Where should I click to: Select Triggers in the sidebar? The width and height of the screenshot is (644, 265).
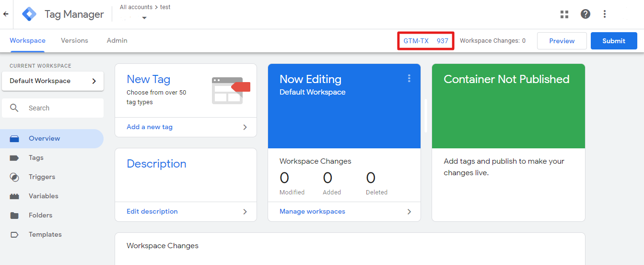click(52, 177)
